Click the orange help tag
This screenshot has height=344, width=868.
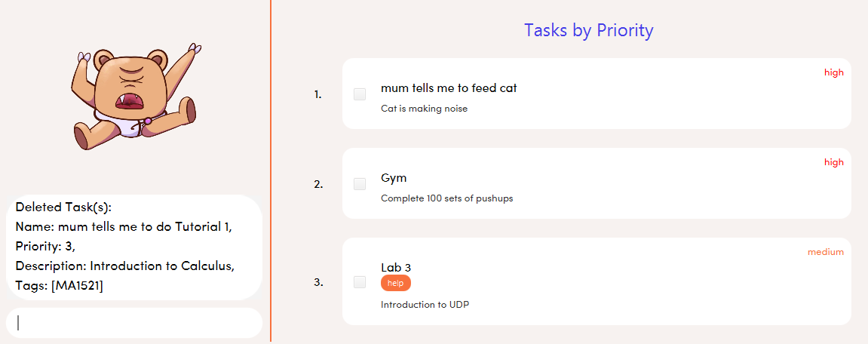396,282
